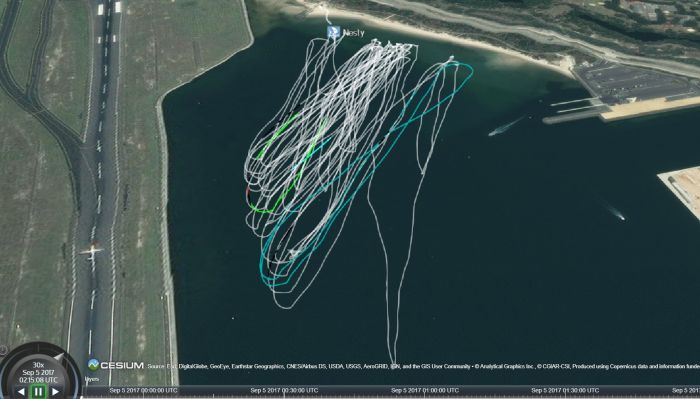Jump to 01:00:00 UTC on timeline
The image size is (700, 399).
(425, 391)
